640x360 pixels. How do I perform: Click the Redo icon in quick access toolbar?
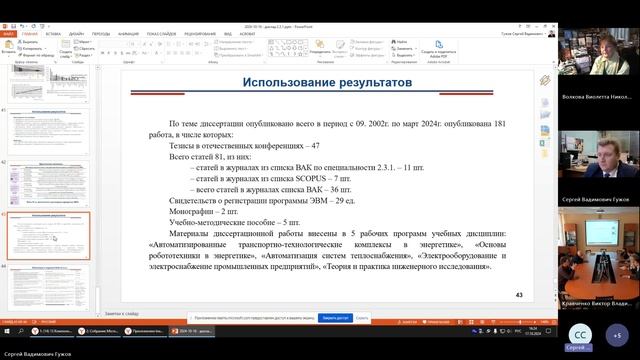pyautogui.click(x=33, y=27)
